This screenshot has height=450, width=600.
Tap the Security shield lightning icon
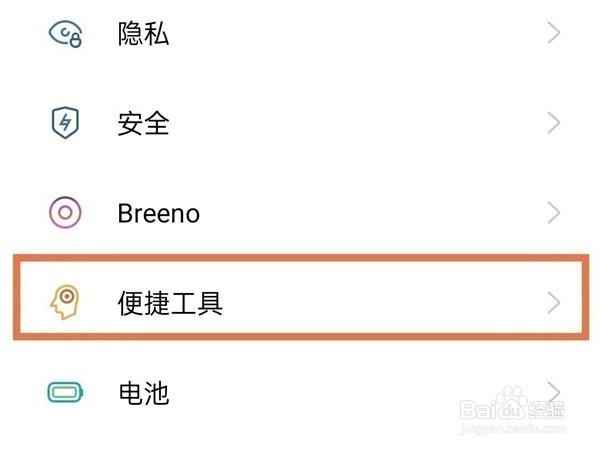pyautogui.click(x=66, y=123)
